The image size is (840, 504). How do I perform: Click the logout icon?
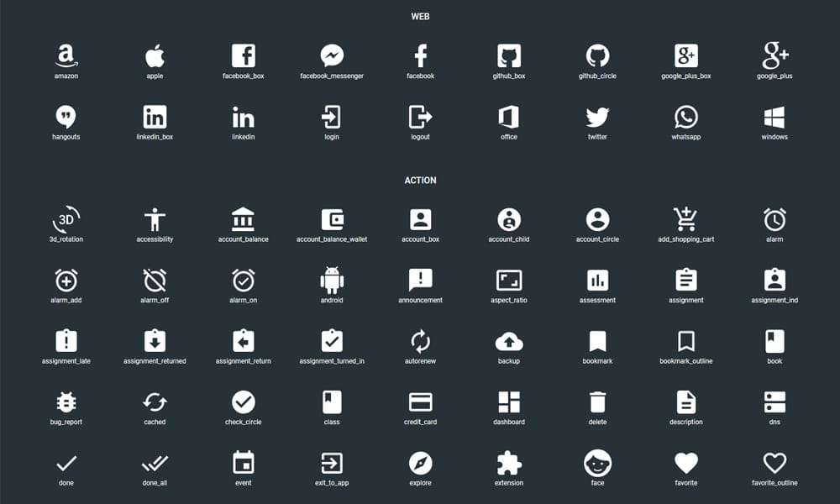421,117
